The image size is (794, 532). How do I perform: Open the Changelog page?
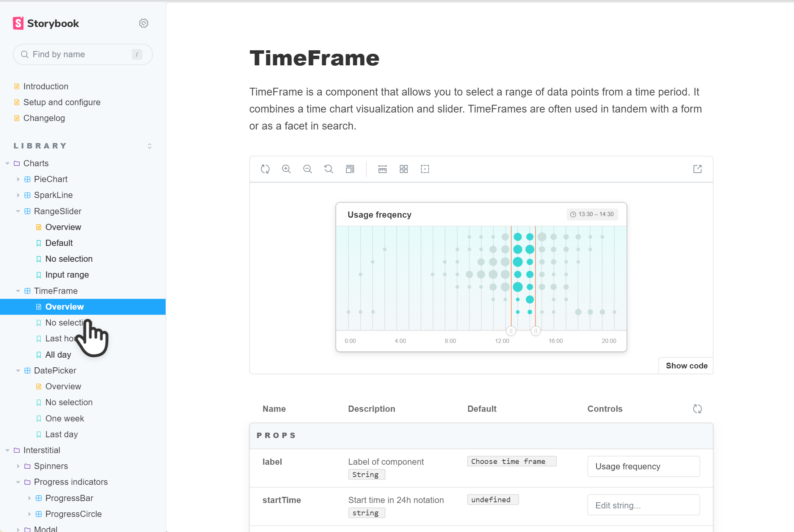tap(44, 118)
